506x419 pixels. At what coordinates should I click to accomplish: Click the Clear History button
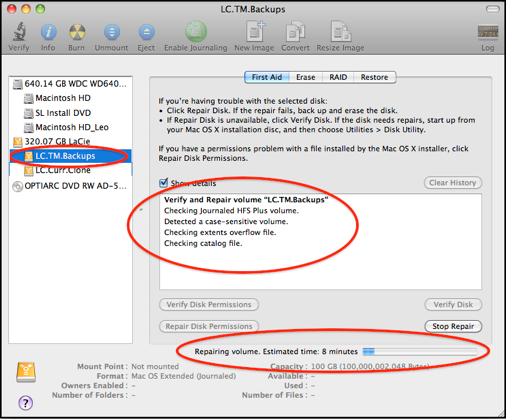453,183
